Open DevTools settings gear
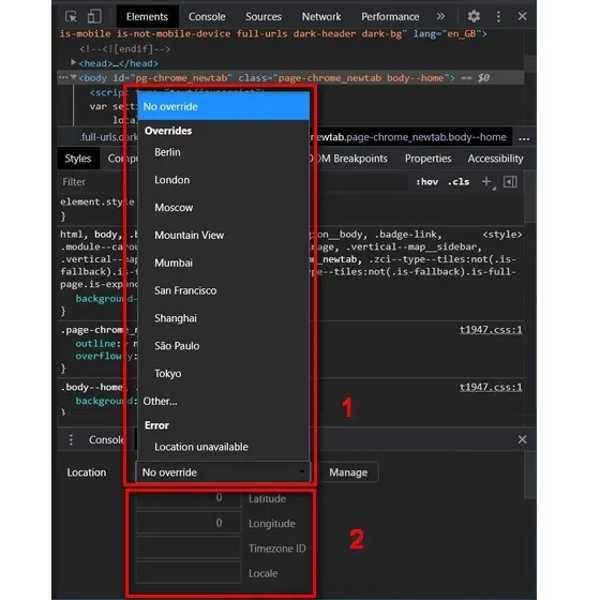The image size is (600, 600). click(473, 16)
